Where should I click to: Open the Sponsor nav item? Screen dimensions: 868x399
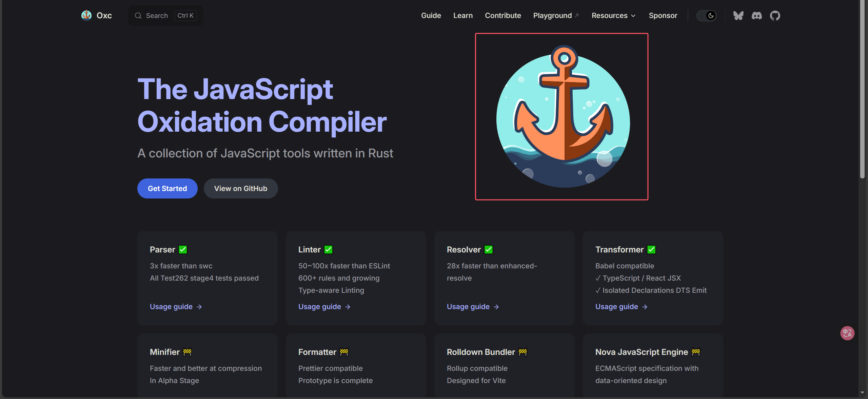(663, 16)
